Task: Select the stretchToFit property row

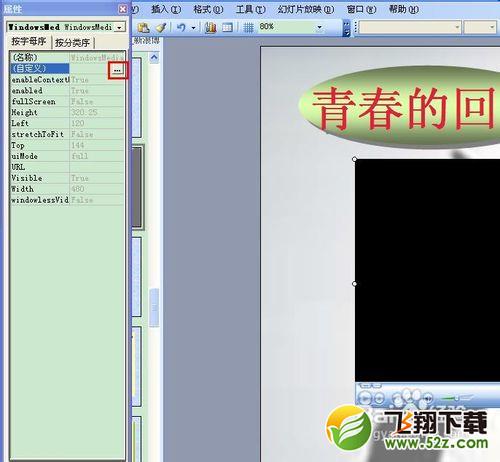Action: click(x=67, y=134)
